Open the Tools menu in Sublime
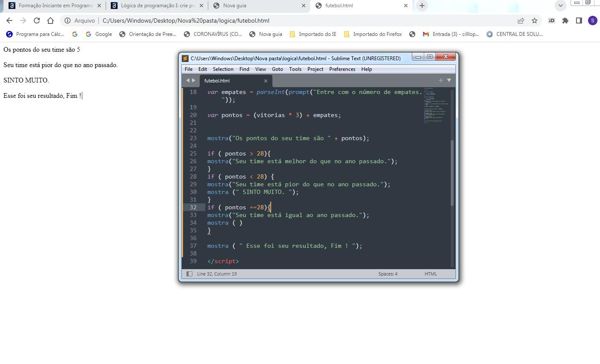Screen dimensions: 600x364 (x=295, y=69)
